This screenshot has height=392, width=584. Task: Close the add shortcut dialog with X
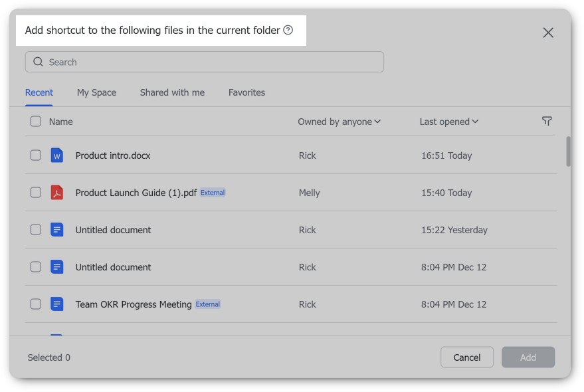coord(547,33)
